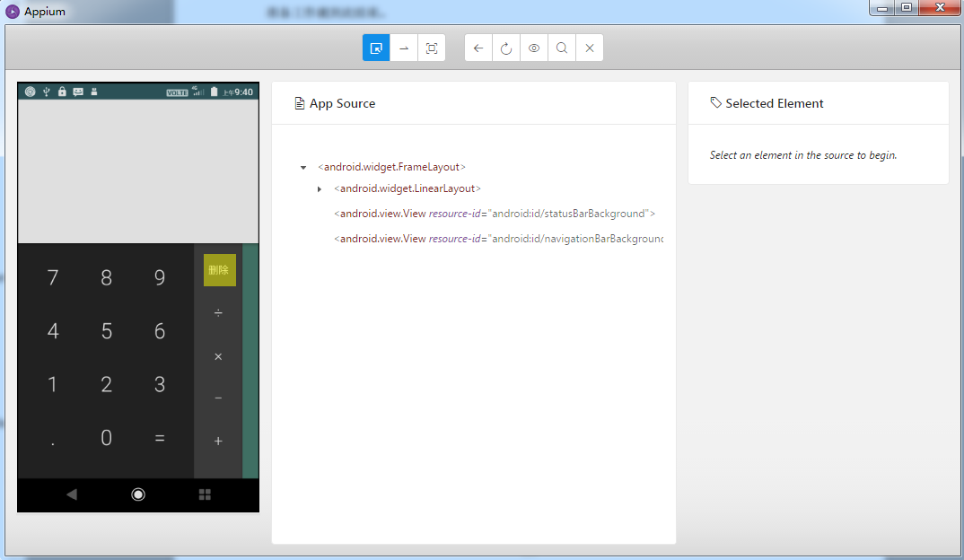The width and height of the screenshot is (964, 560).
Task: Collapse the android.widget.FrameLayout node
Action: click(303, 167)
